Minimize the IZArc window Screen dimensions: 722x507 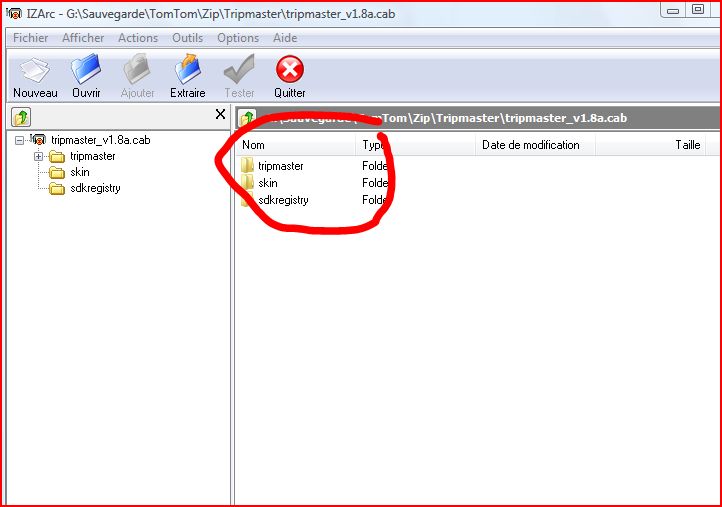[x=673, y=10]
